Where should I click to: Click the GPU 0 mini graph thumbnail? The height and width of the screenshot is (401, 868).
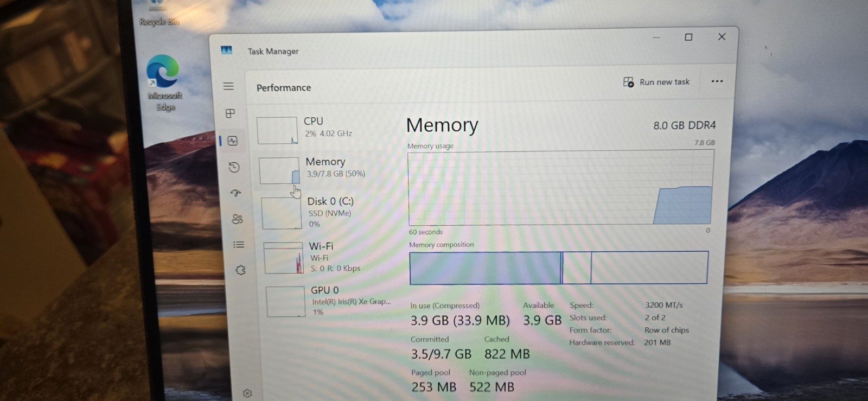[286, 302]
